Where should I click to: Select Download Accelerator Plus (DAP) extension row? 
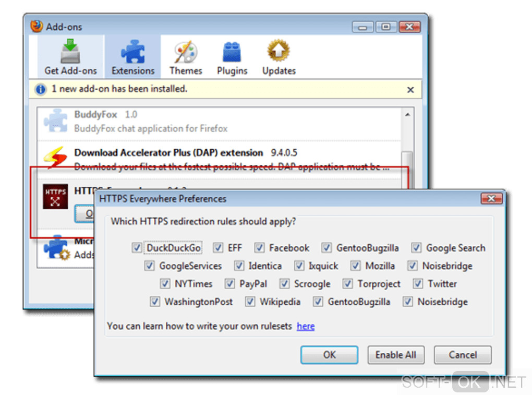219,160
